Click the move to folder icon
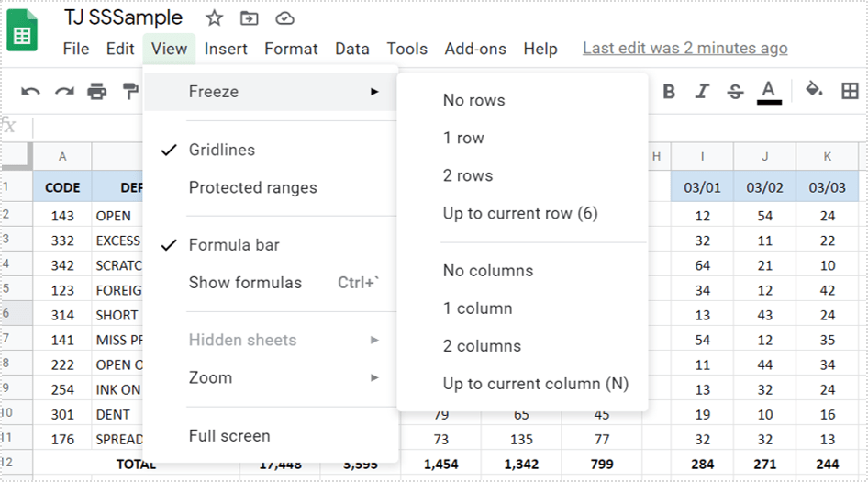 (249, 18)
